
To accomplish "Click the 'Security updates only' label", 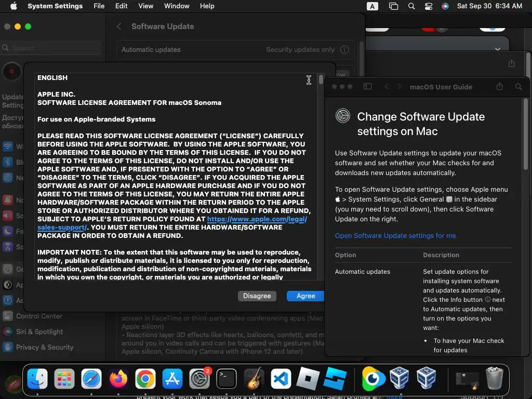I will (300, 50).
